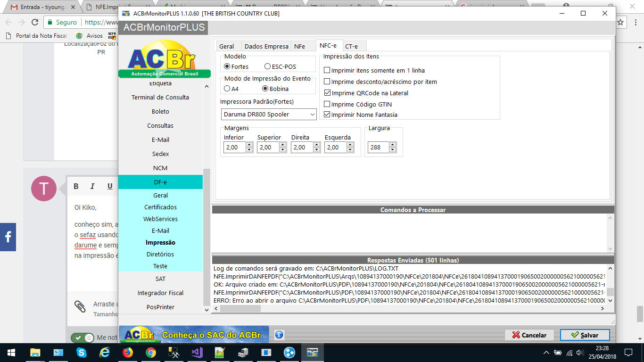The image size is (644, 362).
Task: Show hidden system tray icons
Action: 546,353
